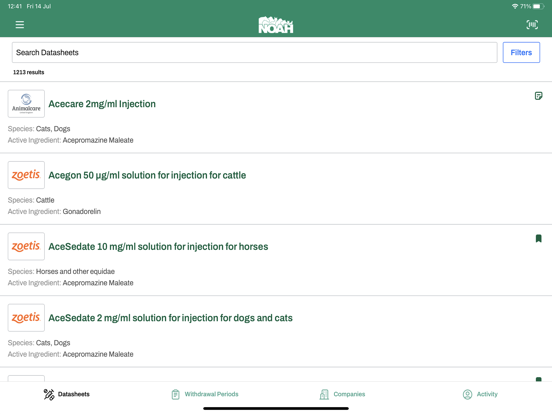Click the Wi-Fi status icon
The image size is (552, 414).
[x=515, y=6]
